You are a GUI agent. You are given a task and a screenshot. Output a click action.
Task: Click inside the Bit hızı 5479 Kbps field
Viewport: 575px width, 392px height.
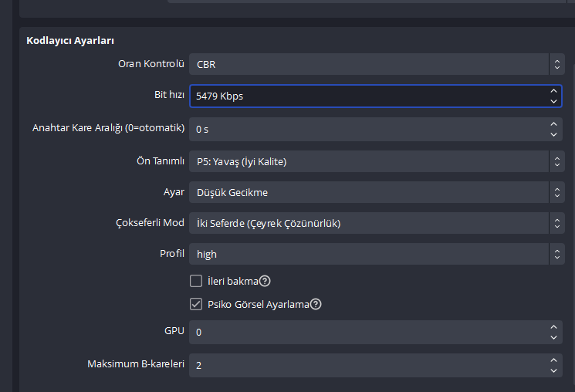[x=363, y=96]
